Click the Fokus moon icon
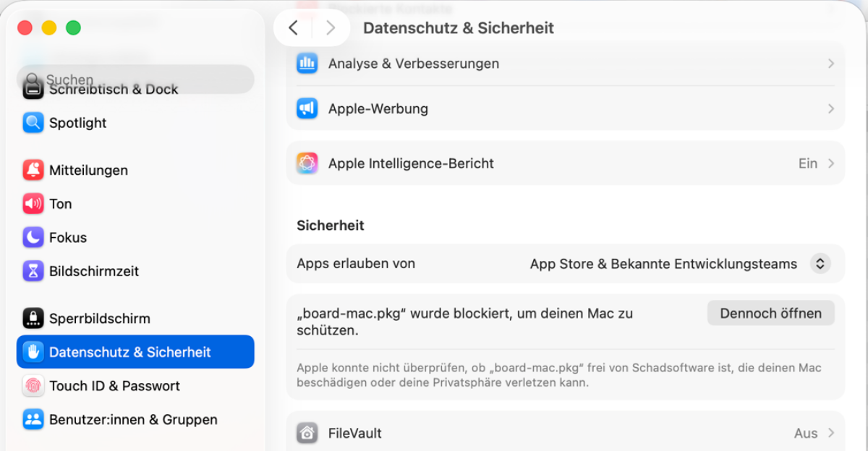This screenshot has width=868, height=451. click(33, 238)
